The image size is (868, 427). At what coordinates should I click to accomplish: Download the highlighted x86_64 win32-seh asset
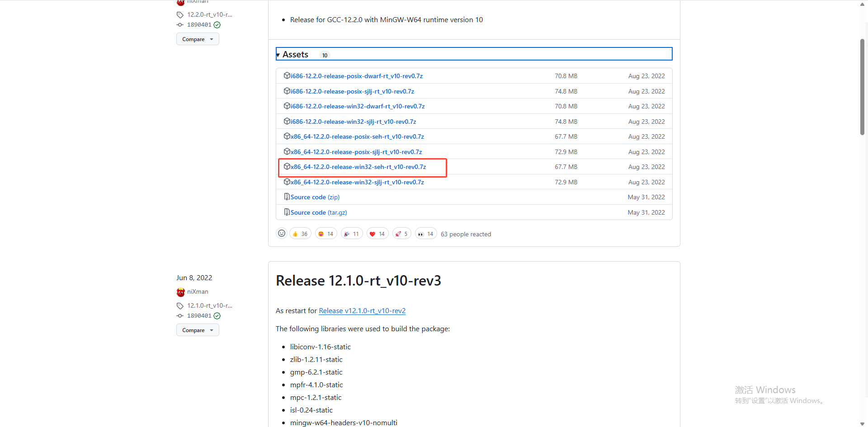(358, 167)
